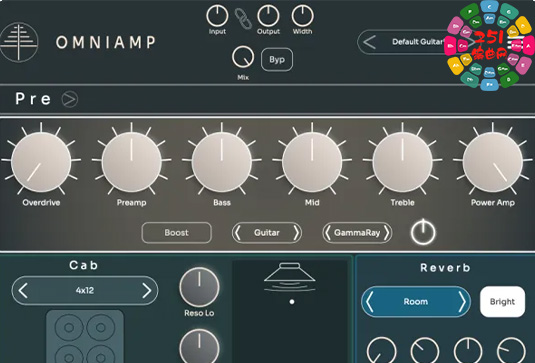Select previous amp type before Guitar
The image size is (535, 363).
pos(238,233)
